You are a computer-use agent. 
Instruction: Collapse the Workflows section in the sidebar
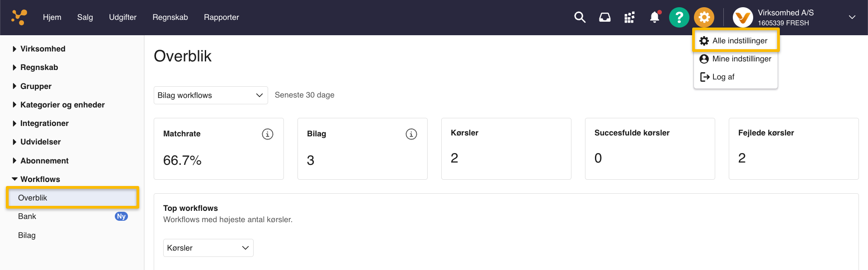[x=40, y=179]
